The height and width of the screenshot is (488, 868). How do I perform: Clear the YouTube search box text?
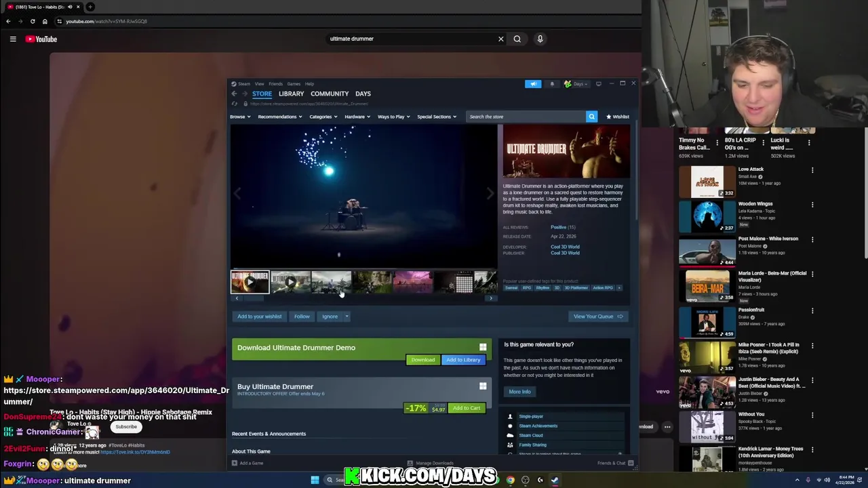point(501,39)
